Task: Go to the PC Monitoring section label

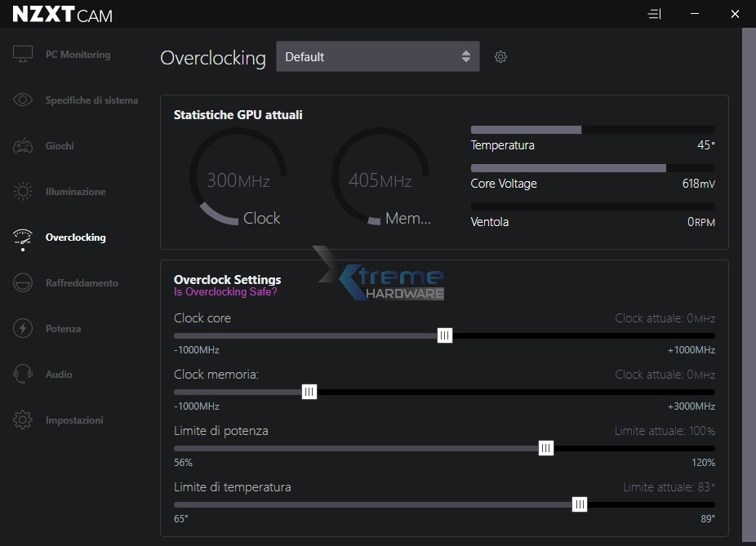Action: coord(78,55)
